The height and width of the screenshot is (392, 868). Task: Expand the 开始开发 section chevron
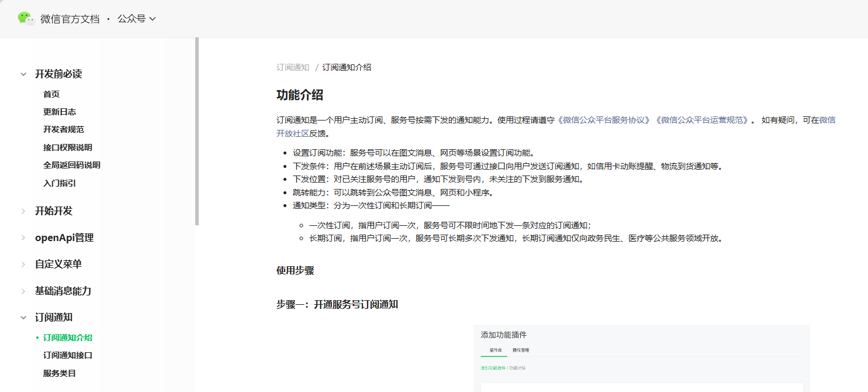23,211
